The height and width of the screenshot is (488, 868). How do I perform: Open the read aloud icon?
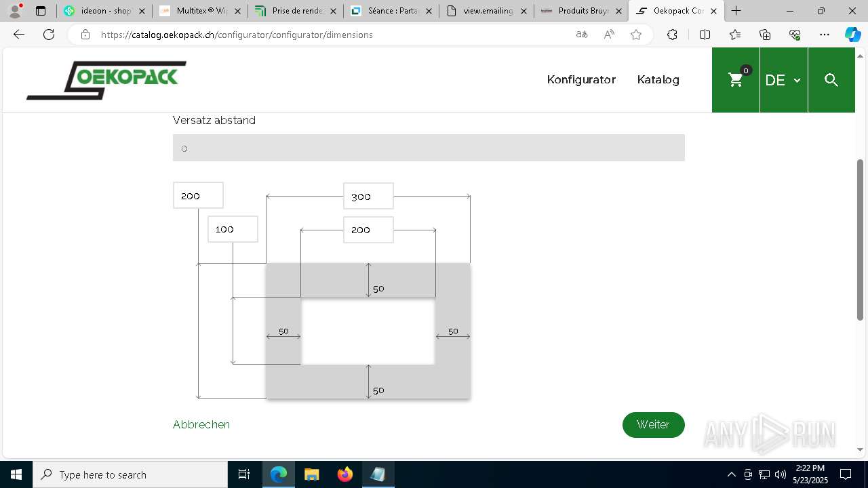(x=609, y=35)
